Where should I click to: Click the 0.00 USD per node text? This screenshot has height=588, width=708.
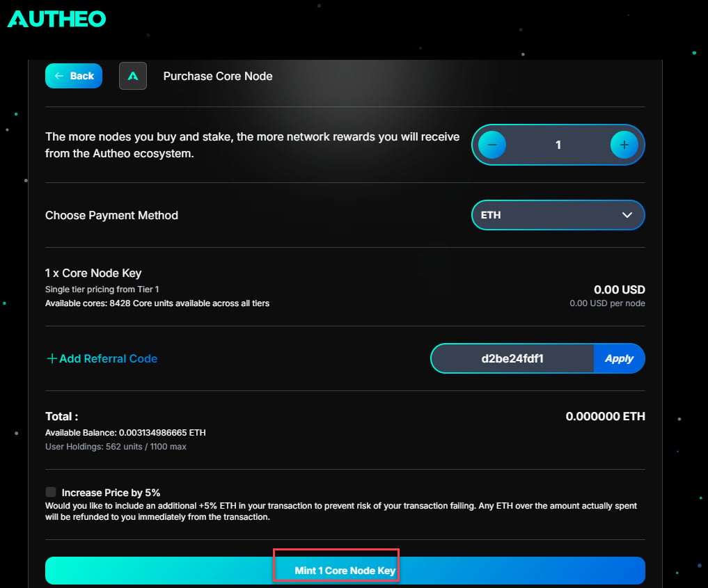[x=607, y=303]
